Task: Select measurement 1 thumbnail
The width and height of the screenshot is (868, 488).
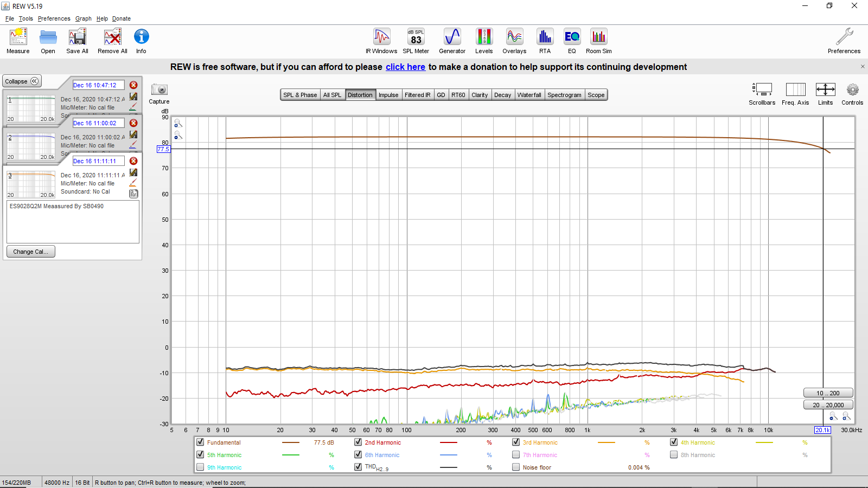Action: coord(31,108)
